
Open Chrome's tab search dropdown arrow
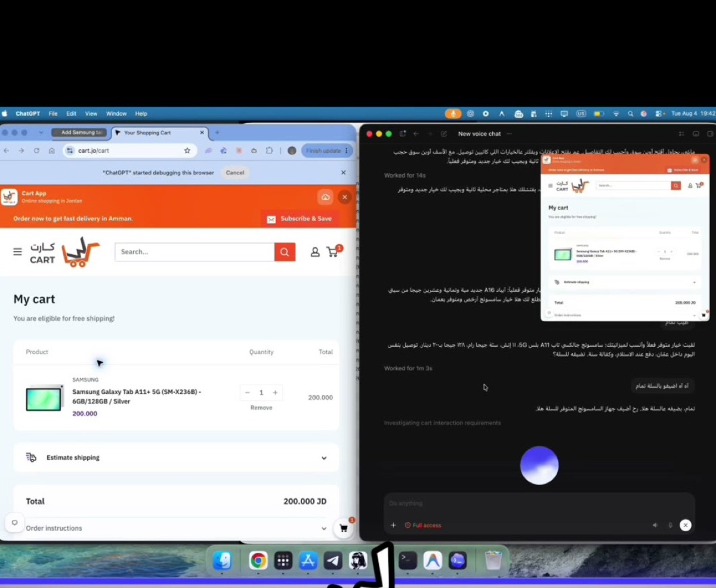[x=41, y=133]
